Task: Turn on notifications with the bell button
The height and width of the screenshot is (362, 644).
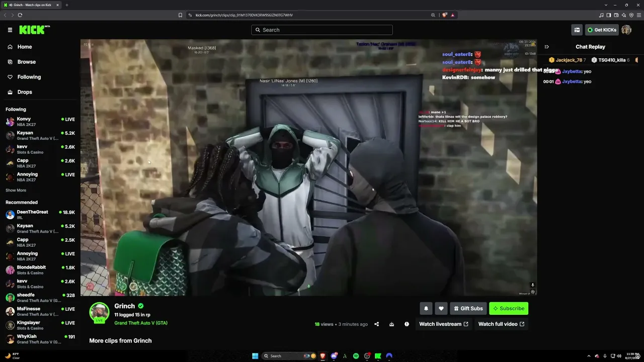Action: (426, 308)
